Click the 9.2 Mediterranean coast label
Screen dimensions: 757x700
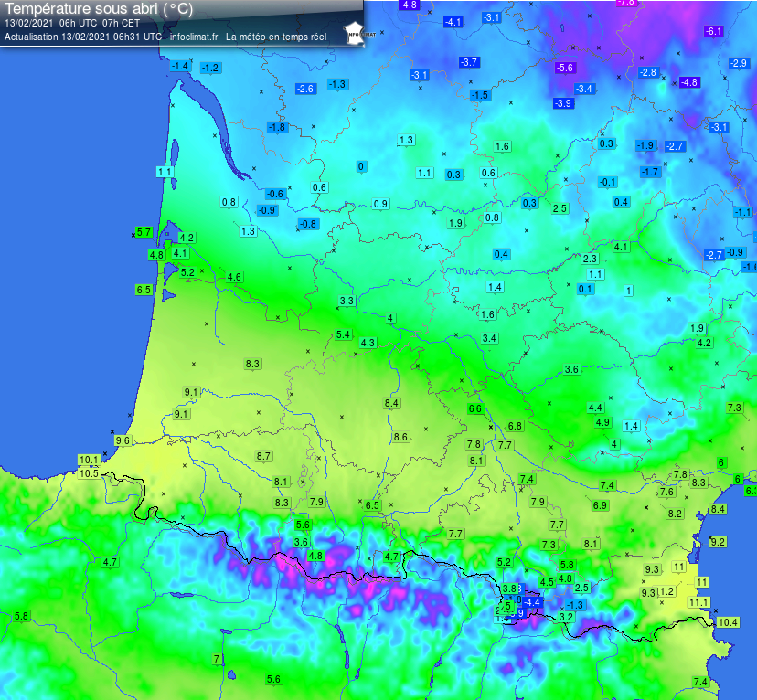click(718, 542)
